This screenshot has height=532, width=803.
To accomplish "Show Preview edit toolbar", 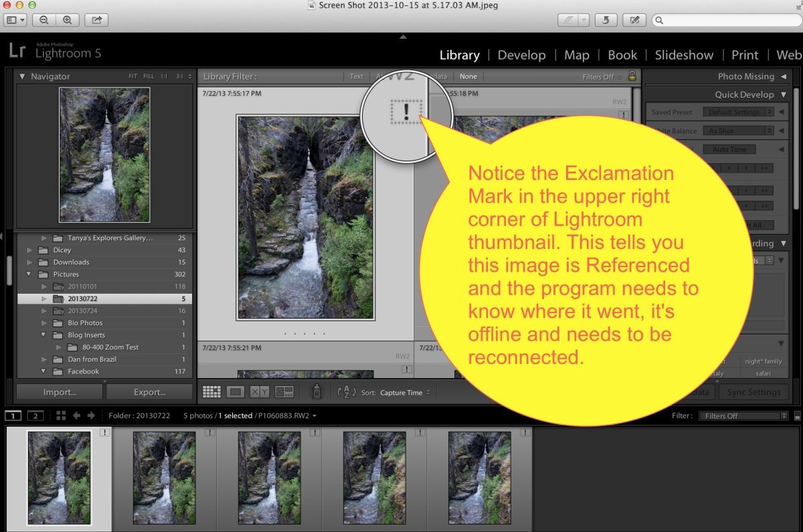I will [634, 20].
